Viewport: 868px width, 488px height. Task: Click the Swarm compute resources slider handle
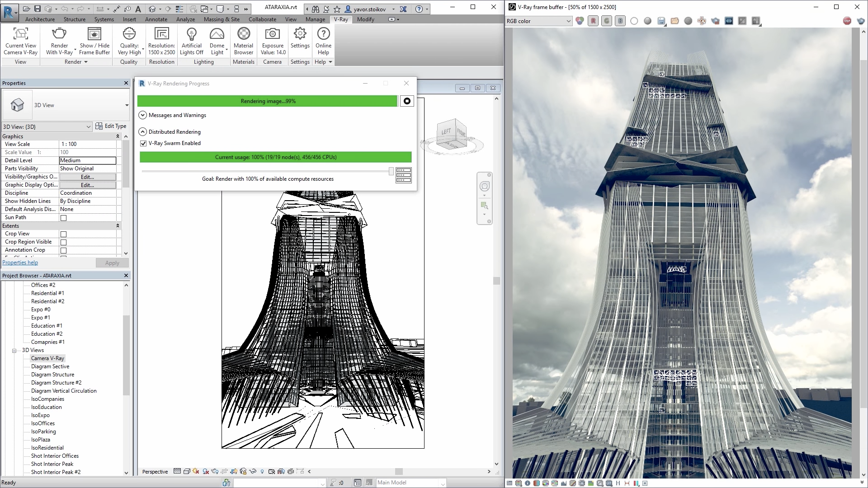tap(391, 171)
